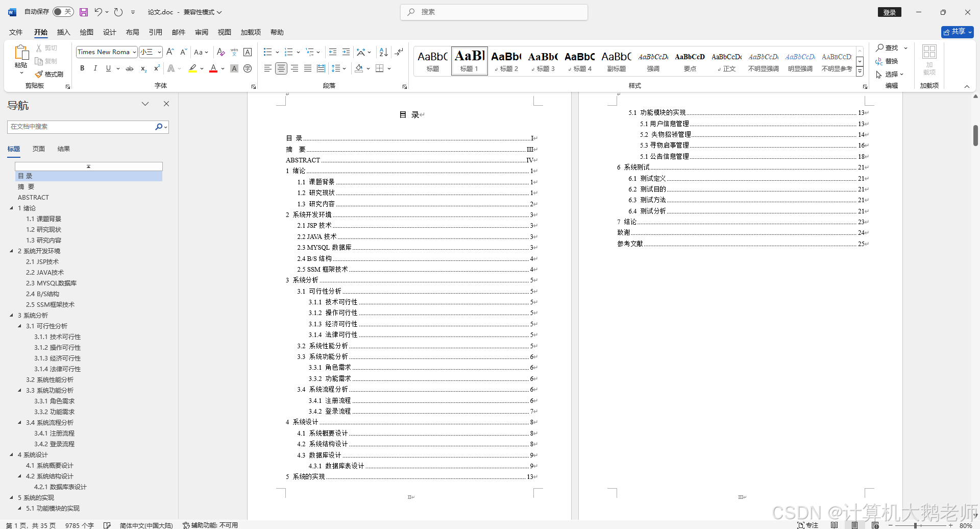Image resolution: width=980 pixels, height=529 pixels.
Task: Apply Subscript formatting
Action: [143, 68]
